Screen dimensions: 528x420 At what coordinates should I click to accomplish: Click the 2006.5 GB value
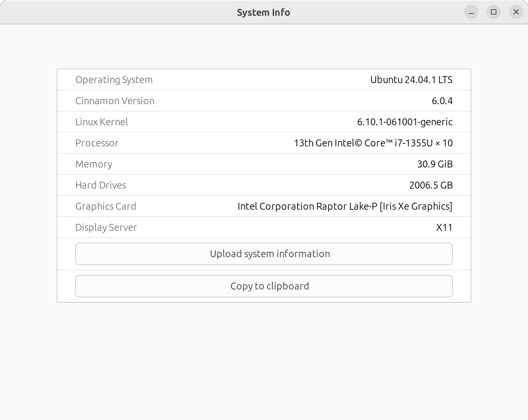coord(431,185)
